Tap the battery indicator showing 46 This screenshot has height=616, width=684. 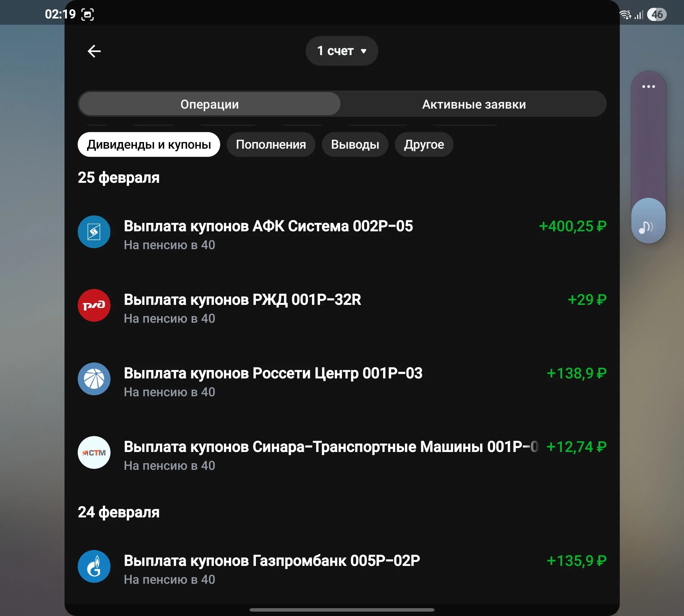(x=656, y=14)
